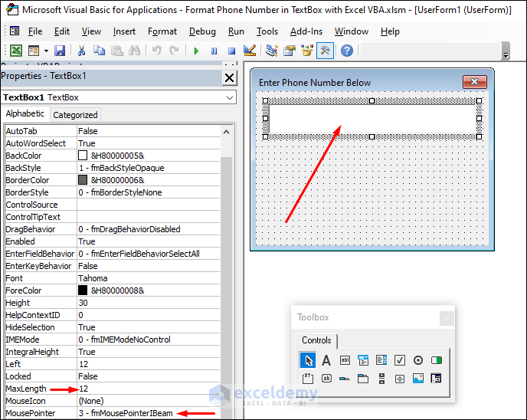Open the Run menu
Viewport: 527px width, 420px height.
[236, 31]
